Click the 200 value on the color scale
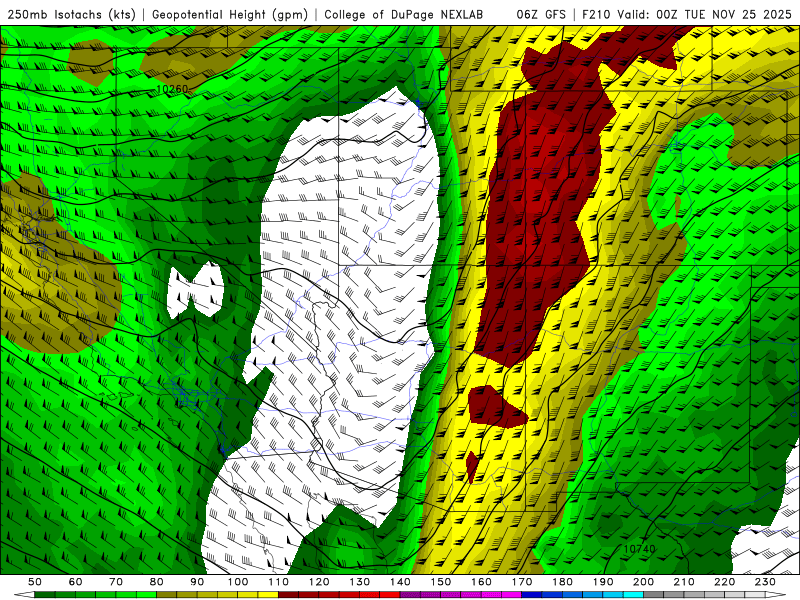800x600 pixels. [643, 582]
